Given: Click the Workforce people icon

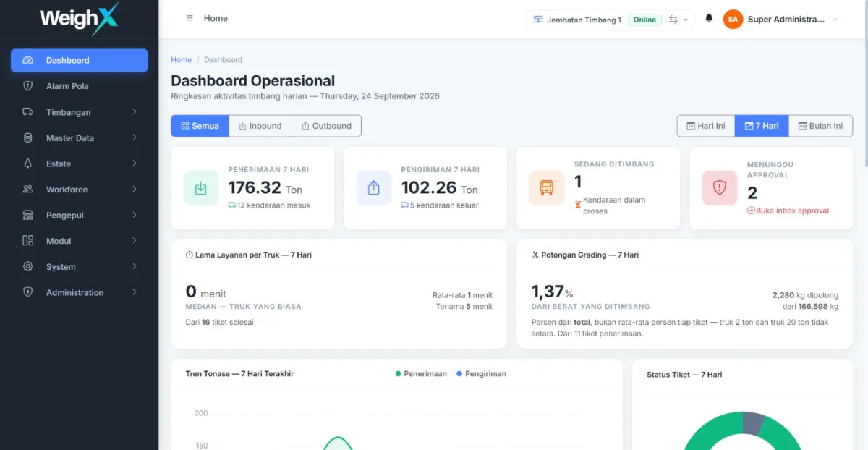Looking at the screenshot, I should coord(28,190).
